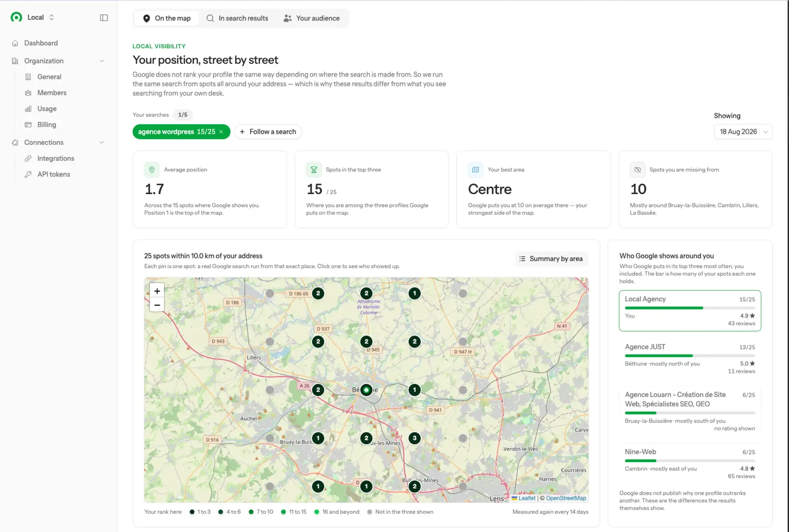The height and width of the screenshot is (532, 789).
Task: Click the green-ringed address marker at Béthune
Action: tap(366, 390)
